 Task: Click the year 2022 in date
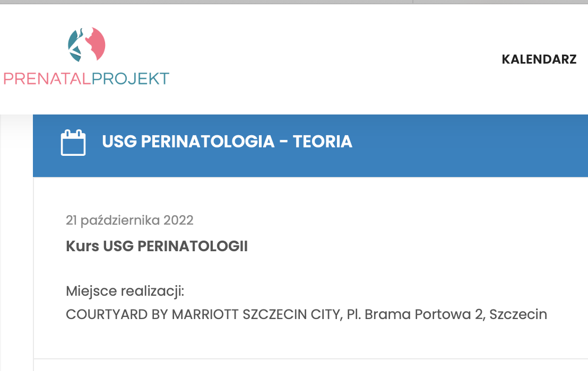click(x=178, y=220)
